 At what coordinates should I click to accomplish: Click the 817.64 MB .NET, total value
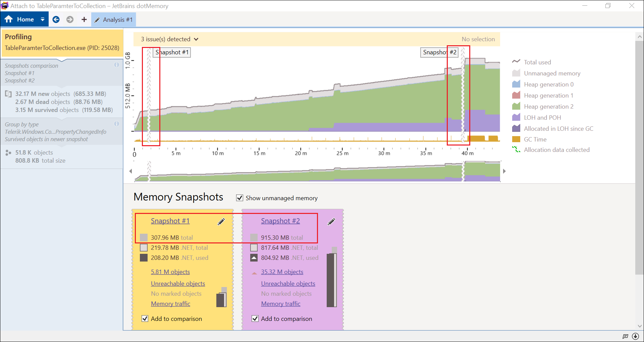289,248
